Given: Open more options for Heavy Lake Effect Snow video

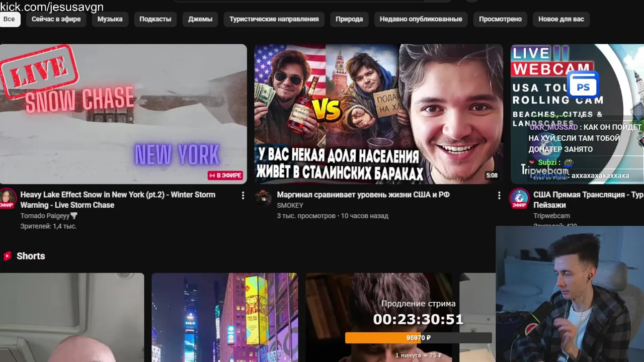Looking at the screenshot, I should tap(243, 195).
